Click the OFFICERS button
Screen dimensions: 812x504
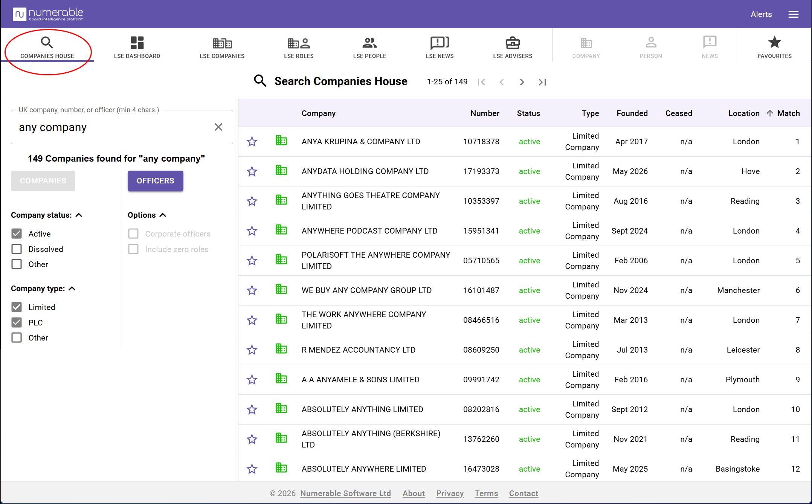(156, 181)
